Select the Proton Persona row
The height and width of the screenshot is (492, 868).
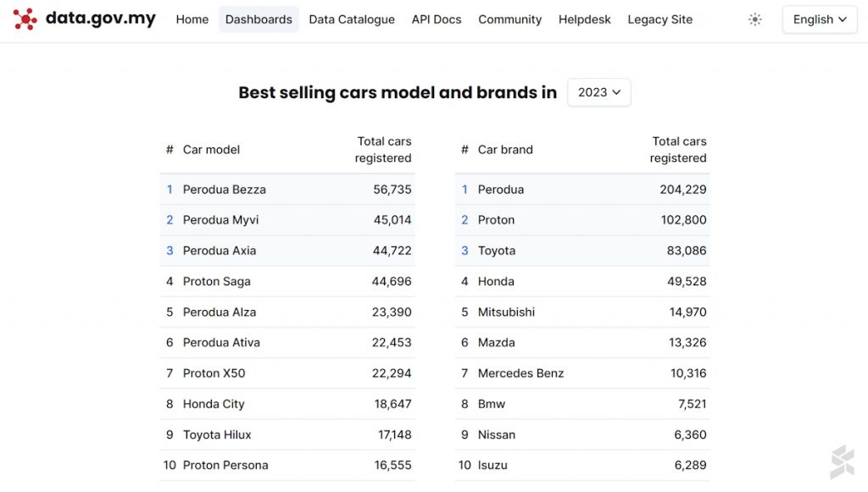pos(287,466)
